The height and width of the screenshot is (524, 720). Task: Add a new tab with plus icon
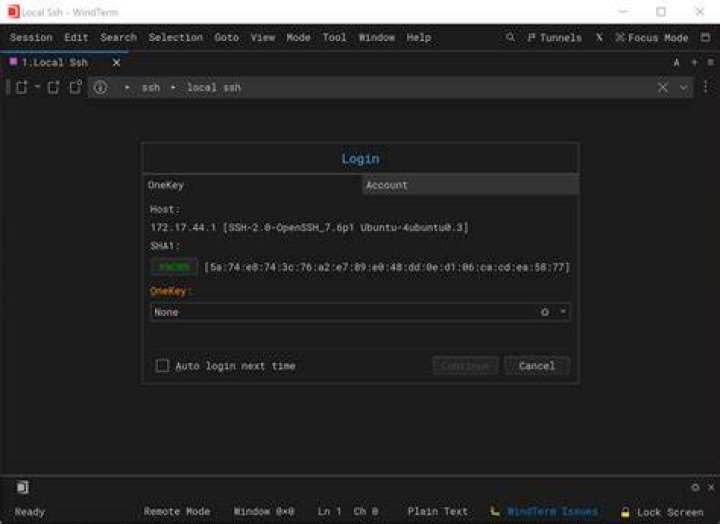tap(694, 62)
